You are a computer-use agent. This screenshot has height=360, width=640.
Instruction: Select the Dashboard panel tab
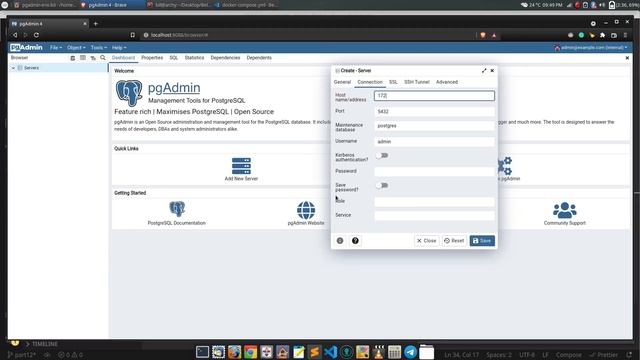(x=123, y=58)
